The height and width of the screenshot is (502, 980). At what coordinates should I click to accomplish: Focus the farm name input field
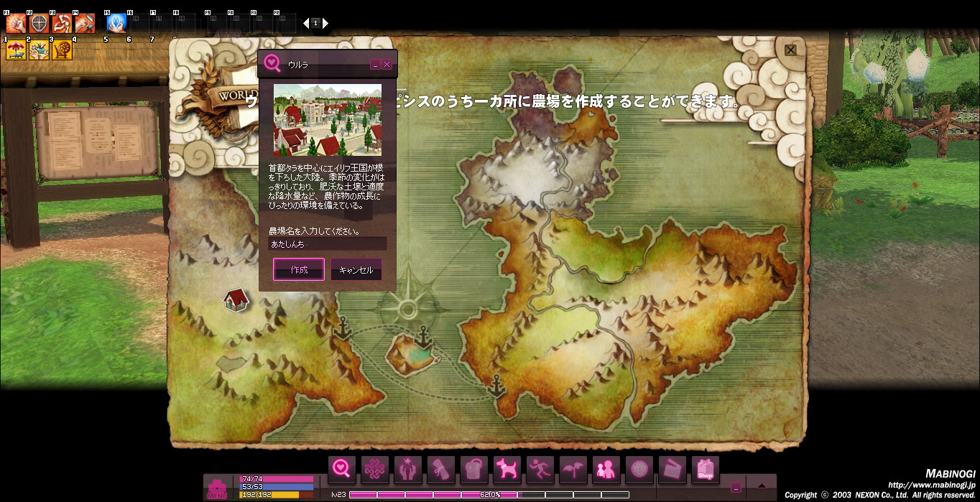(x=328, y=244)
